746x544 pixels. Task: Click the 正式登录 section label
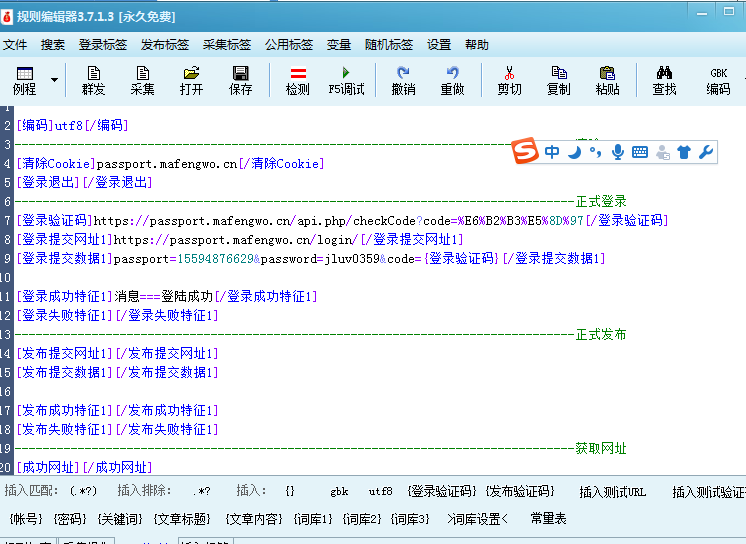601,201
